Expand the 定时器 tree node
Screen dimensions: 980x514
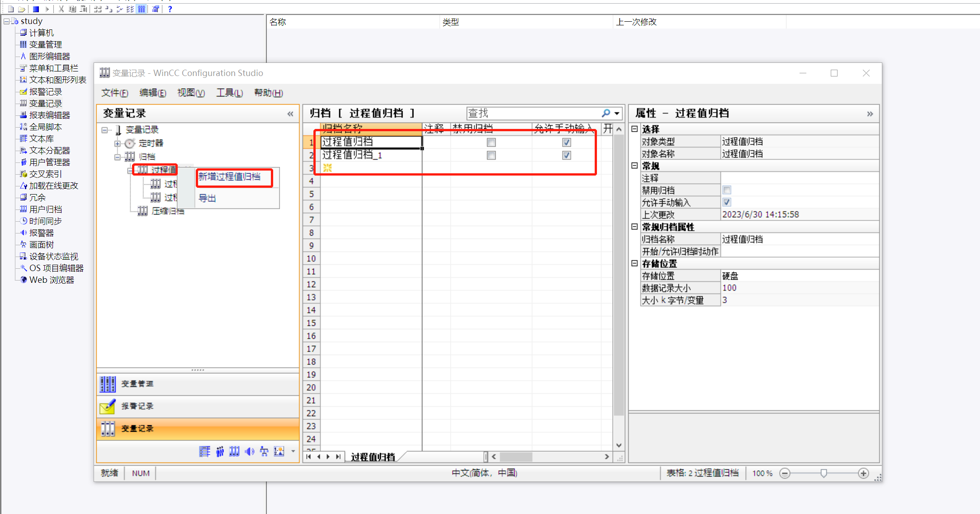tap(117, 143)
